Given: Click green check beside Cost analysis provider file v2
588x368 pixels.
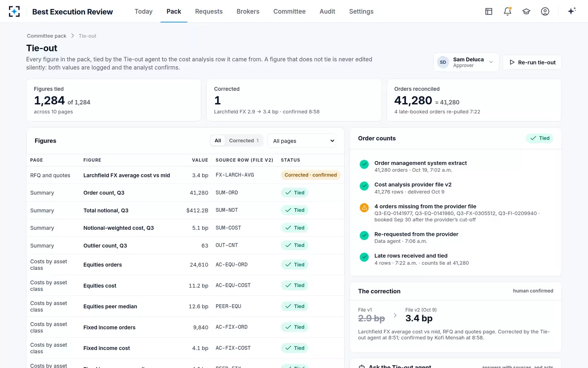Looking at the screenshot, I should [x=364, y=186].
